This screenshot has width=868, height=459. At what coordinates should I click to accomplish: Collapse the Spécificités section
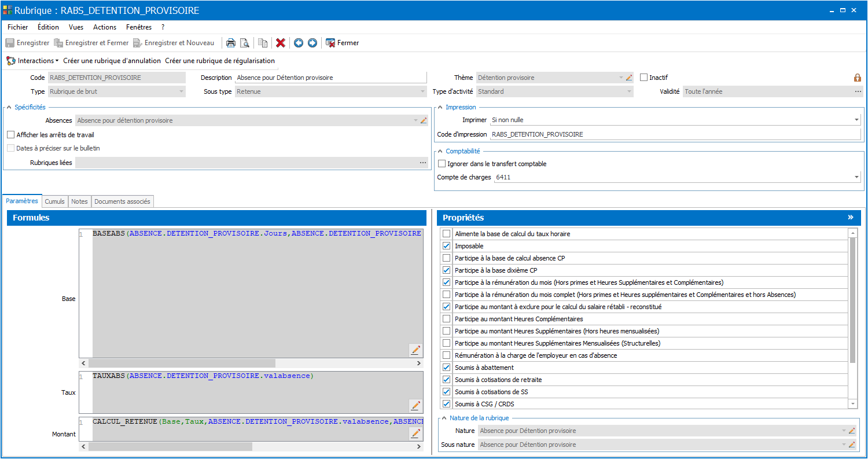(x=9, y=107)
